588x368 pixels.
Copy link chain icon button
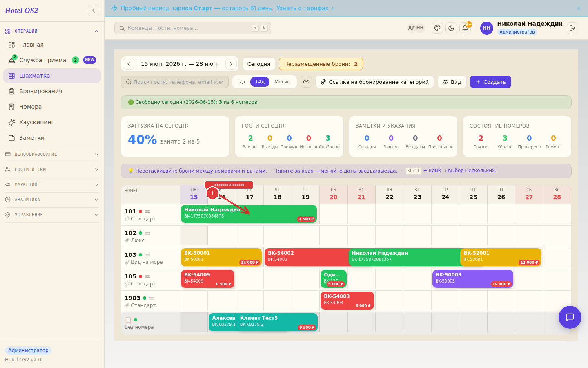[x=306, y=82]
